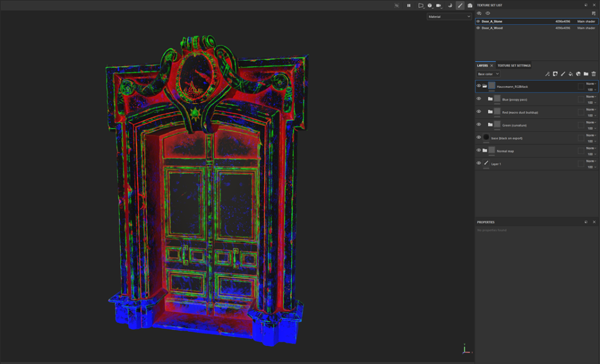The height and width of the screenshot is (364, 600).
Task: Open blend mode dropdown for Haussmann_RGBMask layer
Action: click(591, 84)
